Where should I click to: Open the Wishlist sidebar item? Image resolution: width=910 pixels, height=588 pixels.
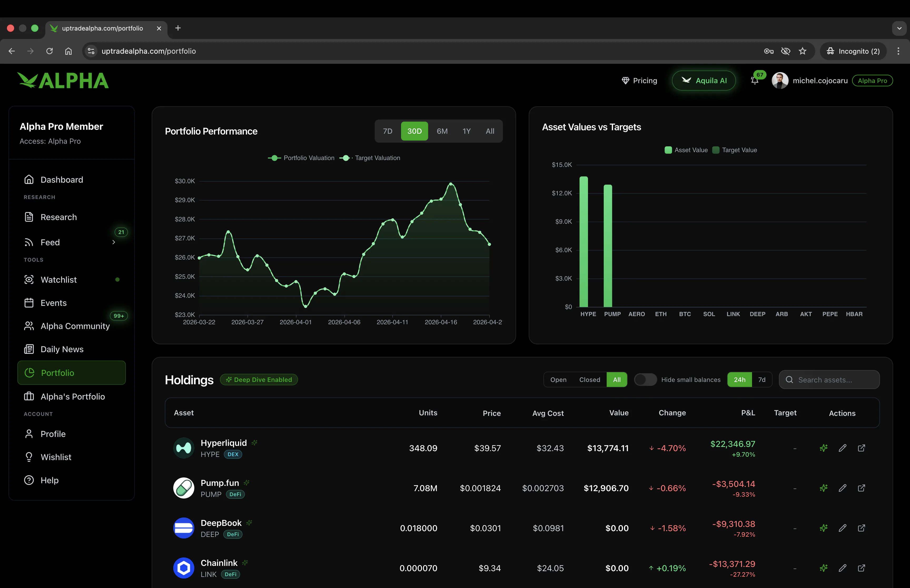click(71, 457)
